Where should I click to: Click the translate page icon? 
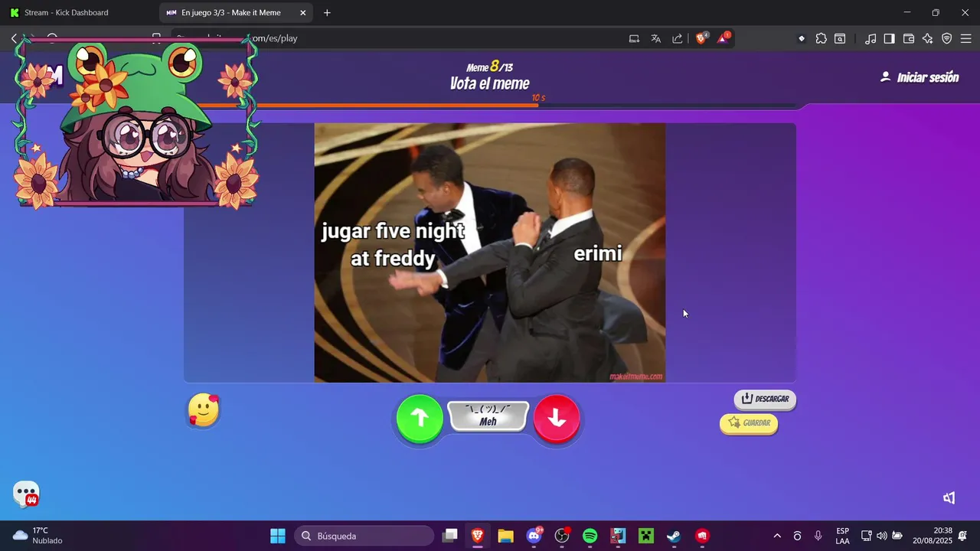tap(656, 38)
